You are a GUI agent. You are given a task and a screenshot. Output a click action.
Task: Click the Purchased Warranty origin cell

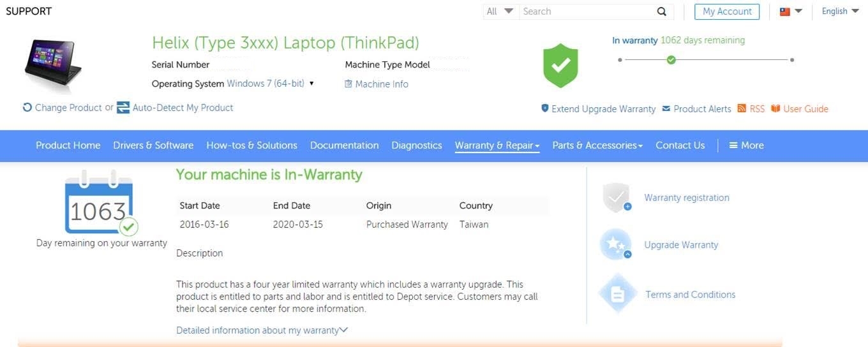tap(407, 225)
